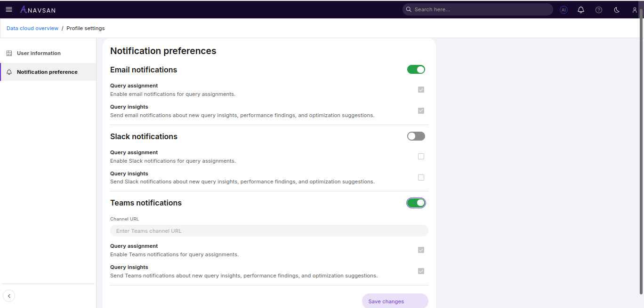Click the search magnifier icon
The height and width of the screenshot is (308, 644).
click(x=408, y=9)
